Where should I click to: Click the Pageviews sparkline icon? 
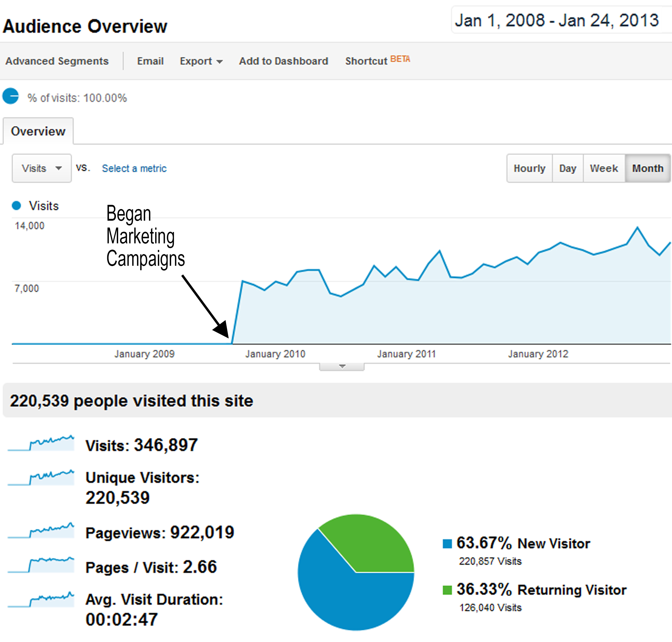click(41, 530)
